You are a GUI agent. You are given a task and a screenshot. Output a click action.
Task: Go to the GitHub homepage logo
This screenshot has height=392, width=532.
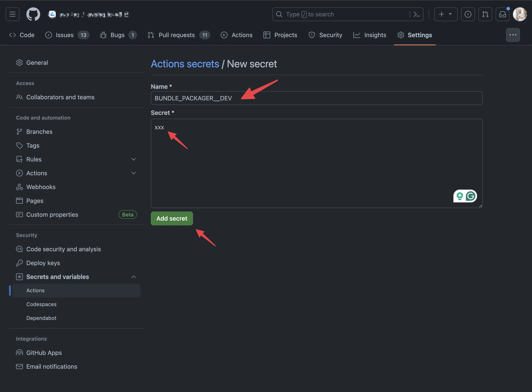tap(33, 14)
